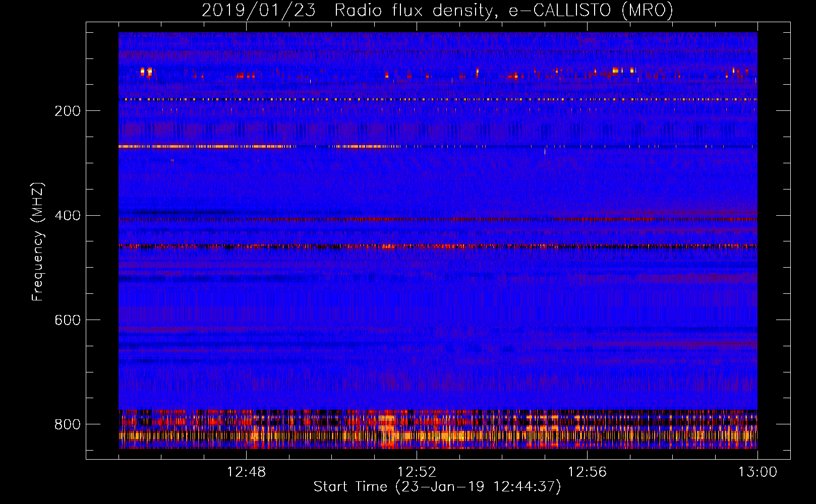Image resolution: width=816 pixels, height=504 pixels.
Task: Click the 12:56 time tick label
Action: click(587, 472)
